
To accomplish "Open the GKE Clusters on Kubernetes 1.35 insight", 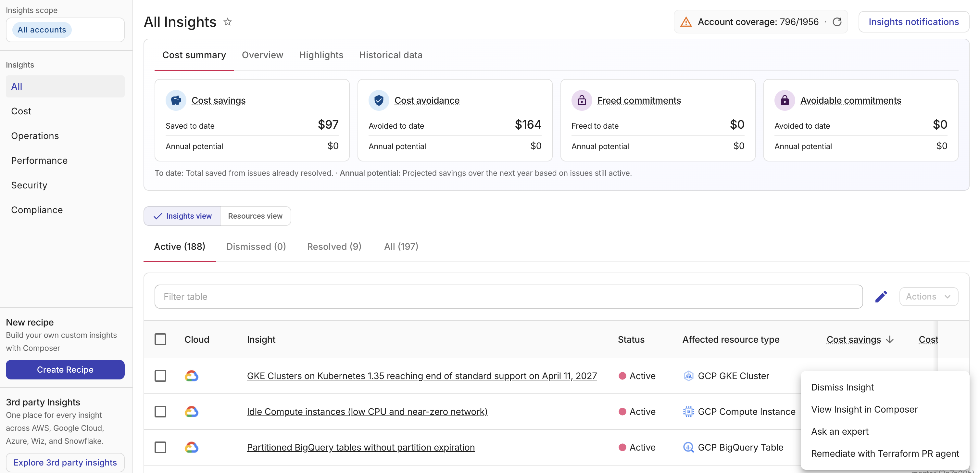I will click(421, 376).
